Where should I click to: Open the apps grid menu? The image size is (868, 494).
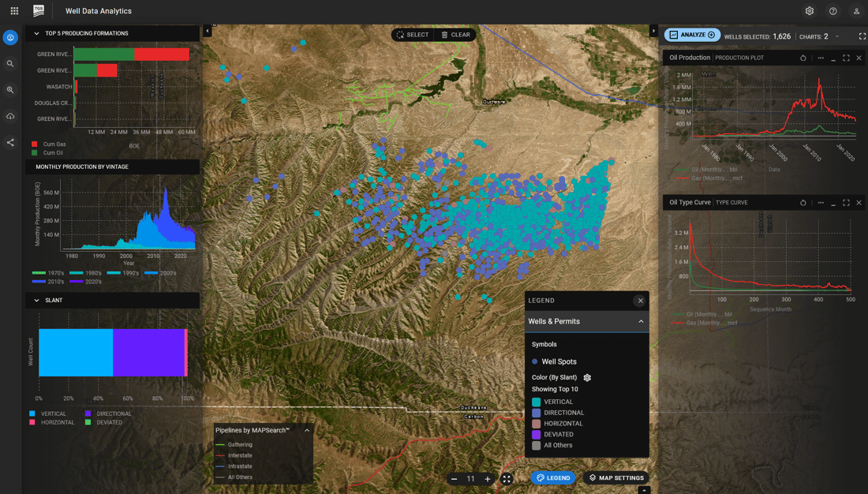coord(14,11)
